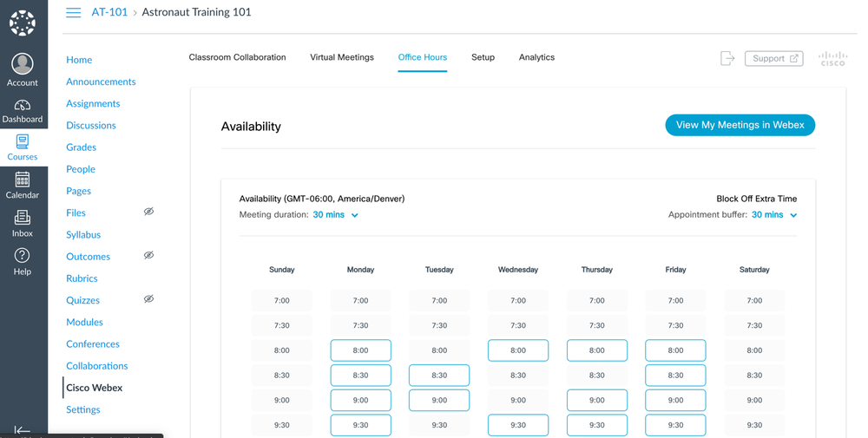Viewport: 868px width, 438px height.
Task: Select Tuesday 7:30 time slot
Action: click(439, 325)
